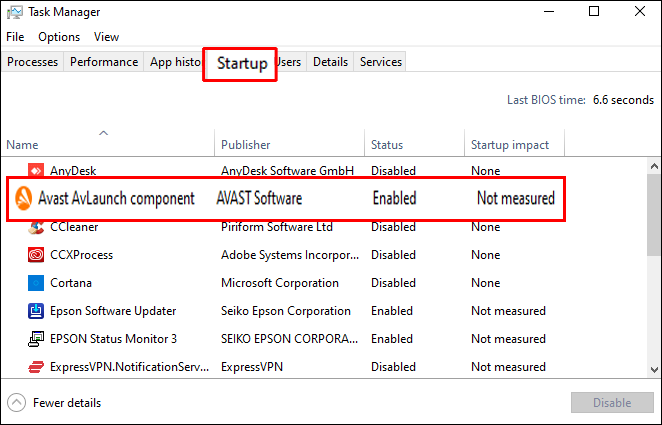Image resolution: width=662 pixels, height=425 pixels.
Task: Open the Options menu
Action: [x=59, y=37]
